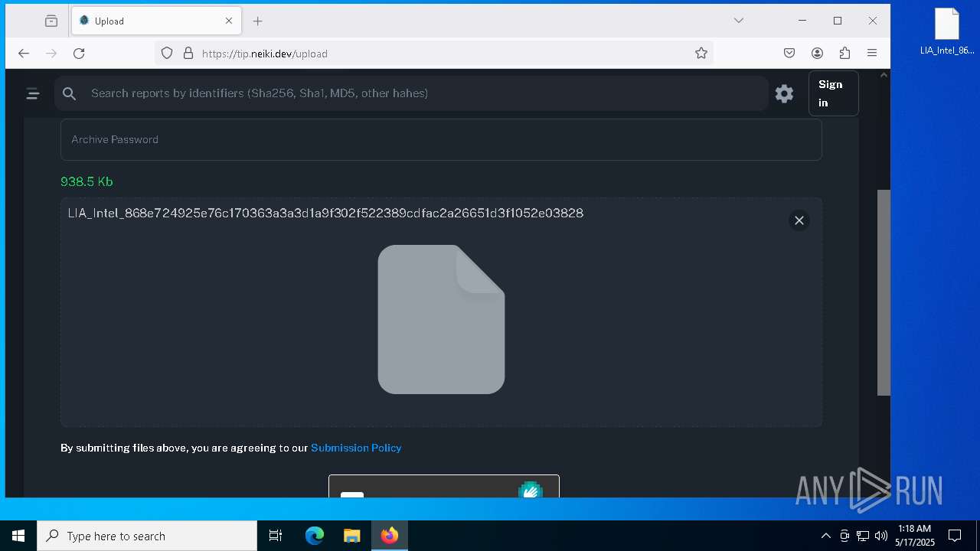Go forward to the next page
Screen dimensions: 980x551
[x=51, y=53]
